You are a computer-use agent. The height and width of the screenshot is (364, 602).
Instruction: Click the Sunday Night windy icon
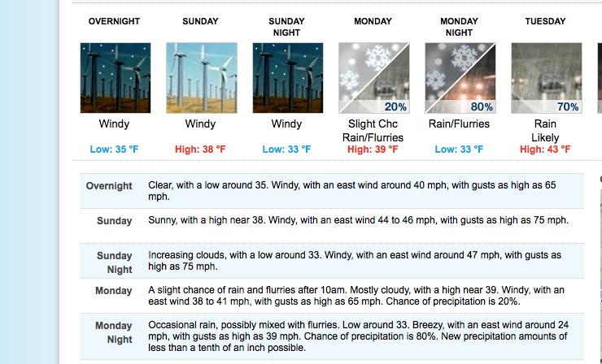point(286,78)
